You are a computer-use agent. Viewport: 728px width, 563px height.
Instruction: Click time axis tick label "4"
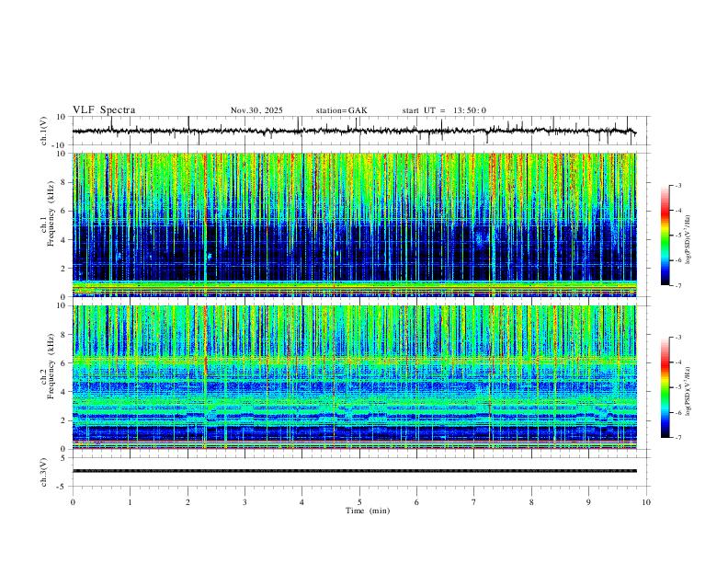pyautogui.click(x=301, y=502)
